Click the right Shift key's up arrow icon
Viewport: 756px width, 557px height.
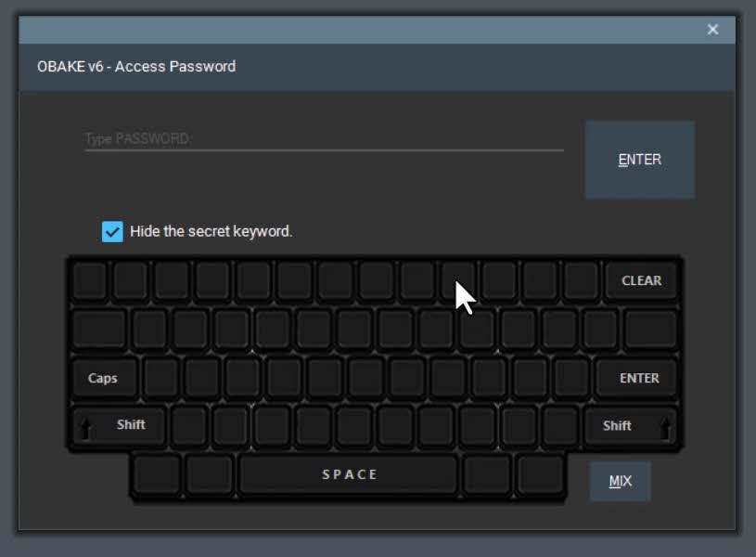coord(665,428)
